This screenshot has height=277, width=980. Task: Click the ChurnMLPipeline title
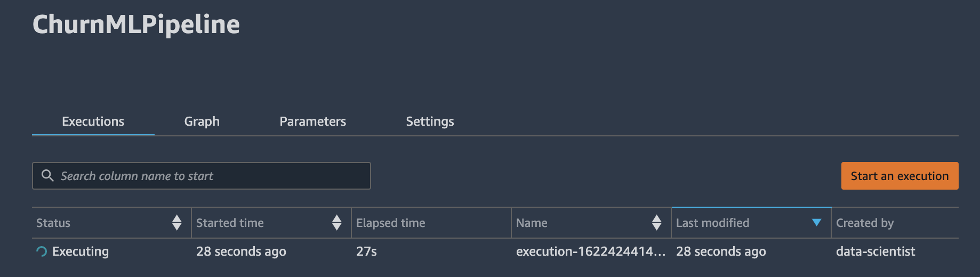[136, 25]
